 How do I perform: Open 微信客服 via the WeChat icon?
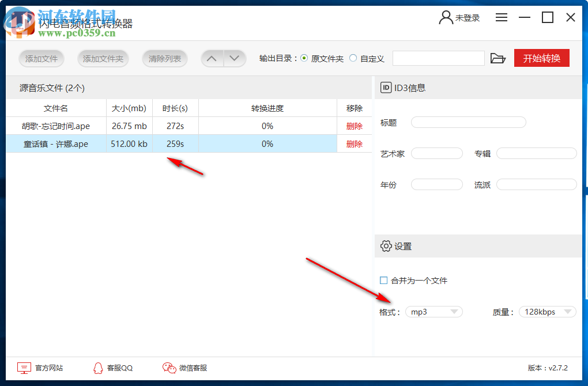[169, 368]
